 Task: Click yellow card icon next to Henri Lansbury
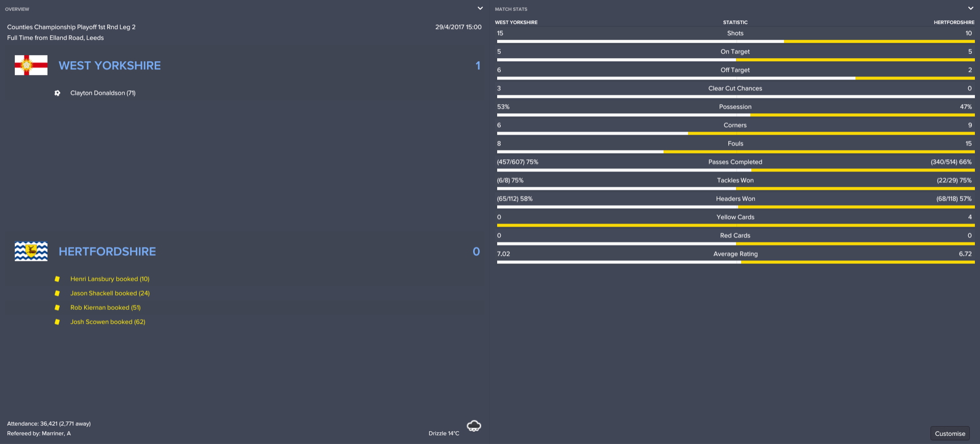[x=57, y=279]
